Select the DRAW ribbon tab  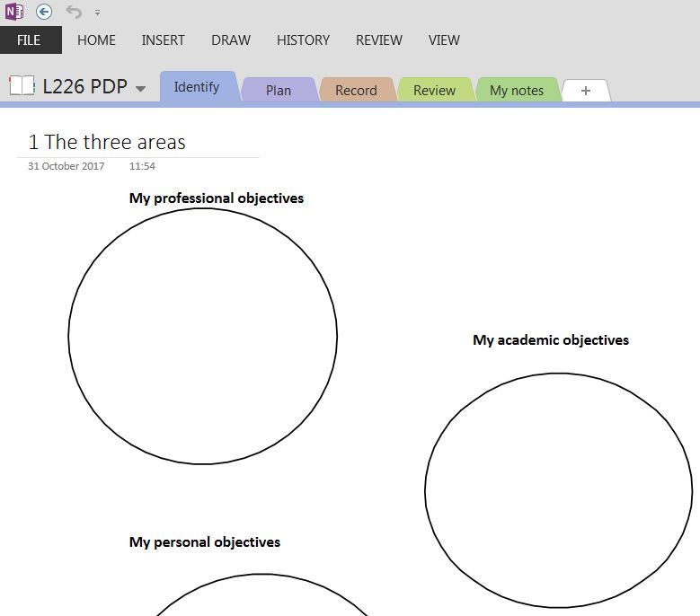coord(231,40)
